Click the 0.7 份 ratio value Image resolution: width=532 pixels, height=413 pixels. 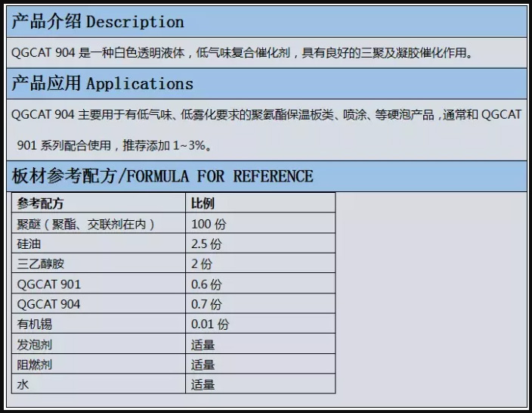tap(206, 304)
